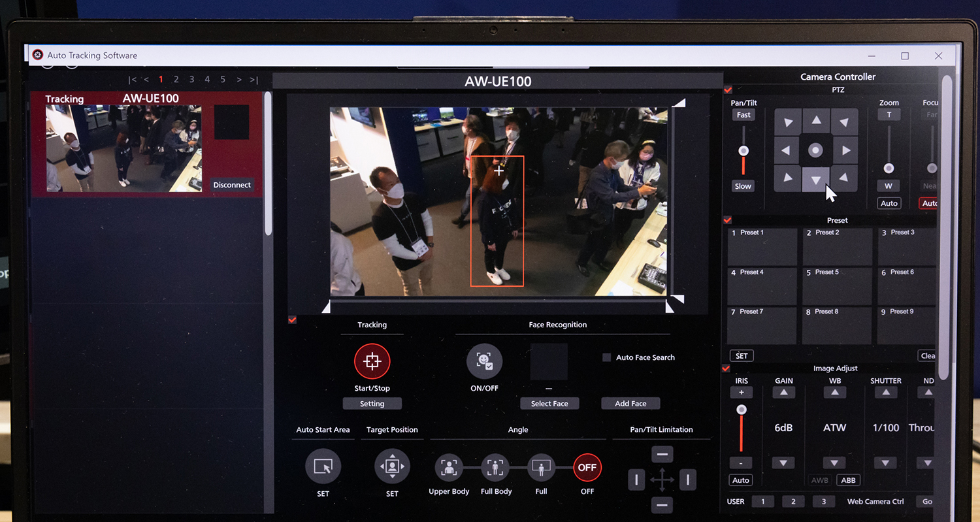Select the Upper Body angle icon

pyautogui.click(x=449, y=468)
